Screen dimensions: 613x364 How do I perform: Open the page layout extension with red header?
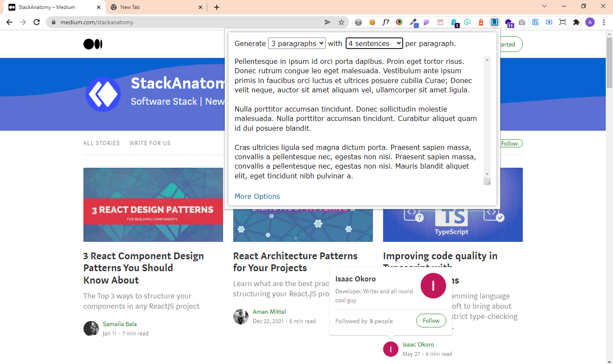click(440, 22)
